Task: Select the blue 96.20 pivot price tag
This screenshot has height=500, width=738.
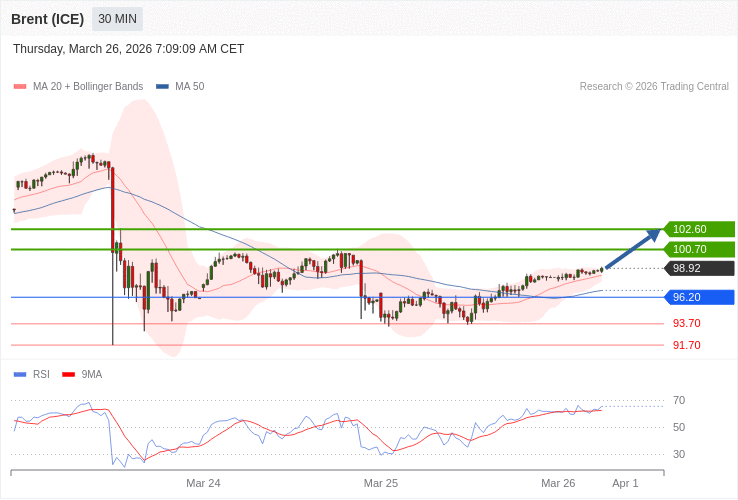Action: coord(699,297)
